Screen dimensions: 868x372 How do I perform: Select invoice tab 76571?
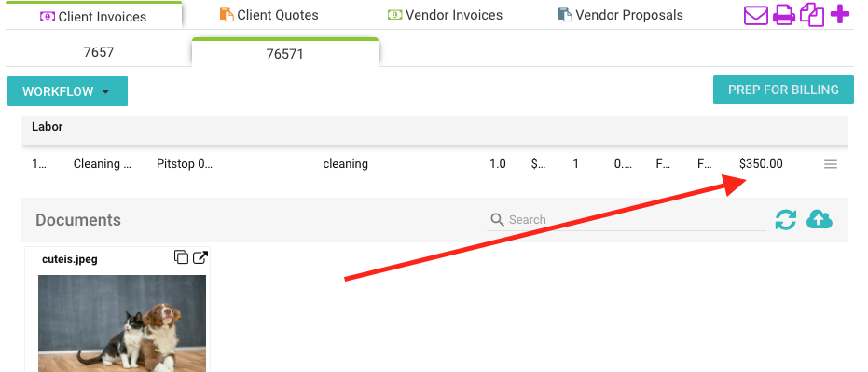tap(285, 54)
